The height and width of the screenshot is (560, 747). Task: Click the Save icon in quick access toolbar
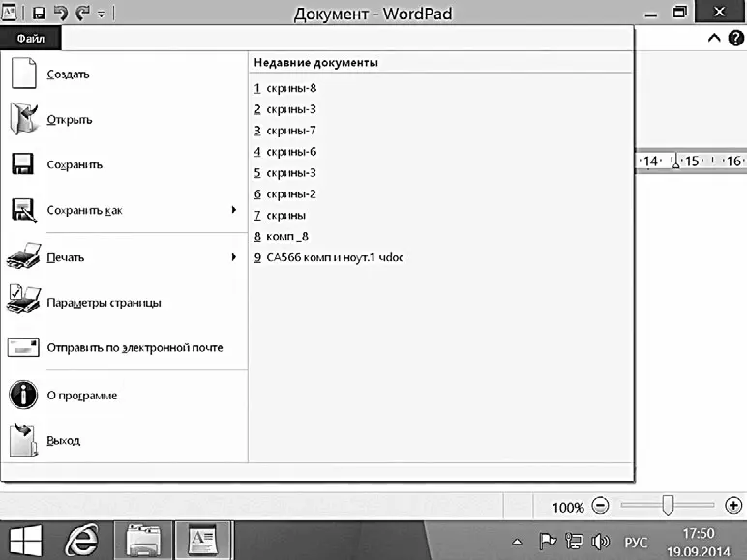(x=39, y=14)
